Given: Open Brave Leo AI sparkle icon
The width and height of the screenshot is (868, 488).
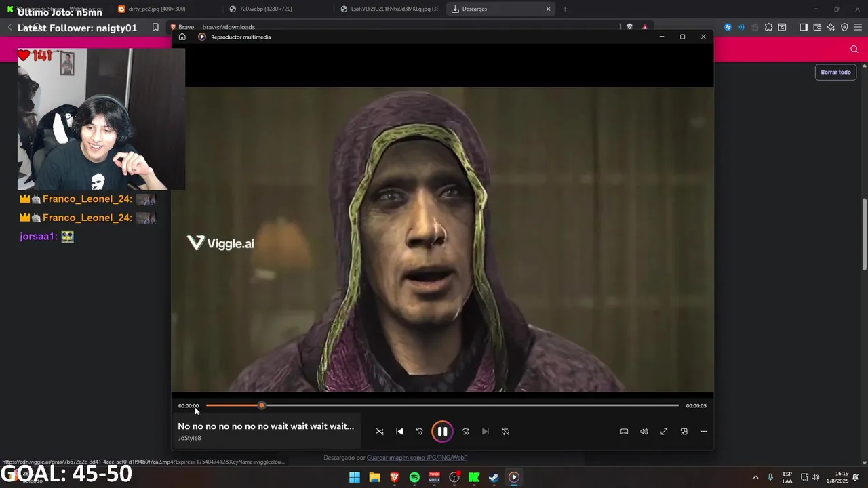Looking at the screenshot, I should pyautogui.click(x=831, y=27).
